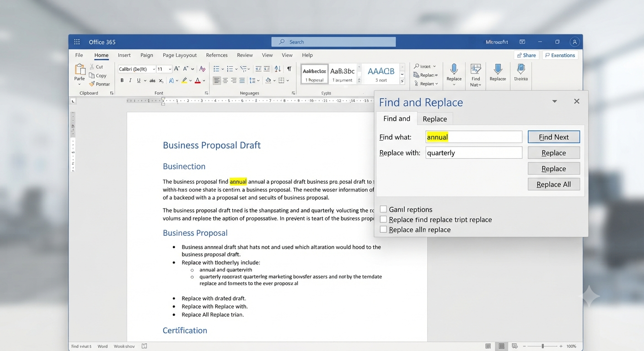Click the Find what input field
The width and height of the screenshot is (644, 351).
474,137
